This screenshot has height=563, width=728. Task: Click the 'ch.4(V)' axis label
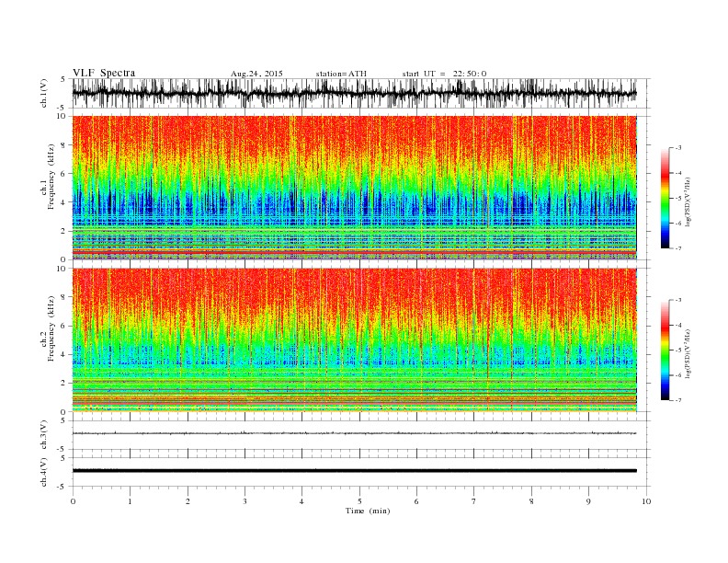(x=44, y=472)
